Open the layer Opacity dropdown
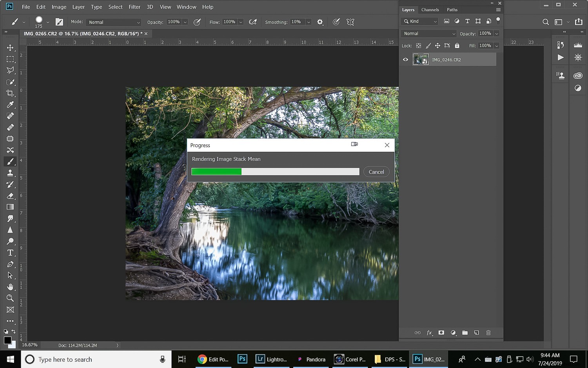The height and width of the screenshot is (368, 588). coord(497,34)
